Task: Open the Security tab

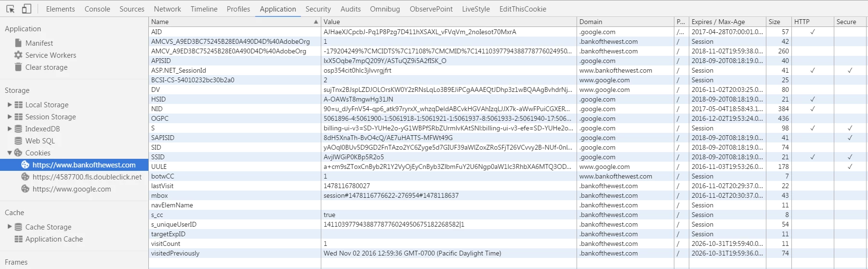Action: point(318,9)
